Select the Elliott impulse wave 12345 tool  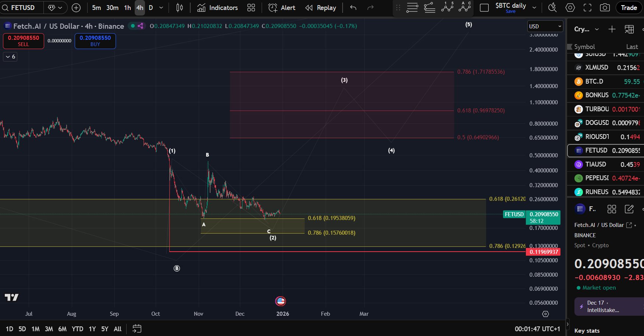pos(447,7)
